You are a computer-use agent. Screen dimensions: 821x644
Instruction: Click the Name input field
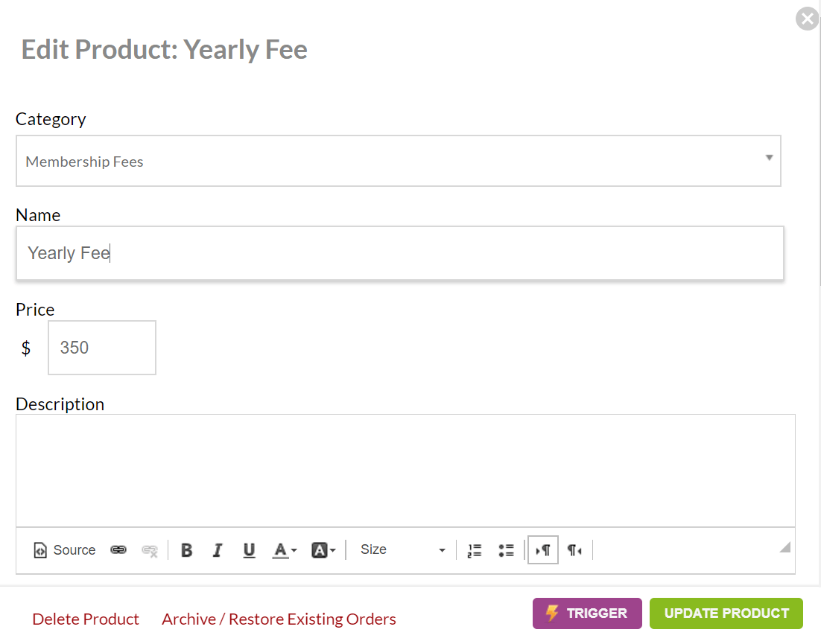399,253
